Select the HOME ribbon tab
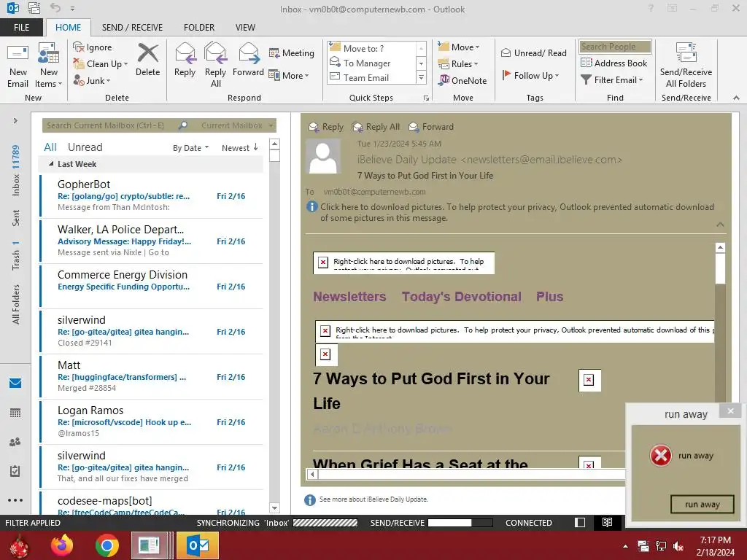Viewport: 747px width, 560px height. [68, 27]
